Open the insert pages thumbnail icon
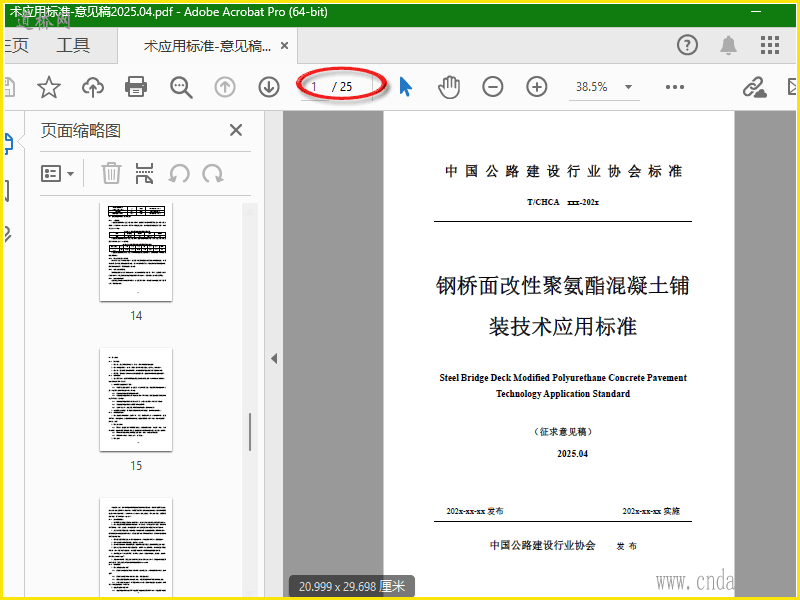Viewport: 800px width, 600px height. [x=144, y=173]
